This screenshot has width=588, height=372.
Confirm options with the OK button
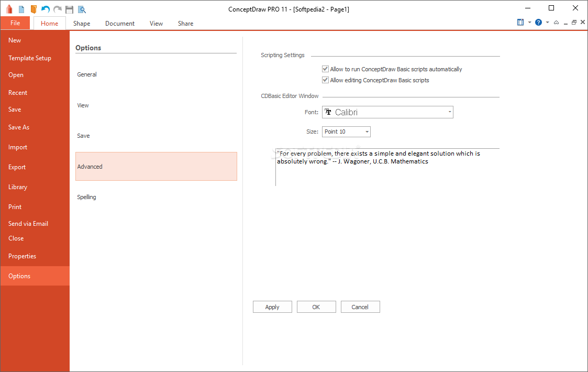tap(316, 307)
